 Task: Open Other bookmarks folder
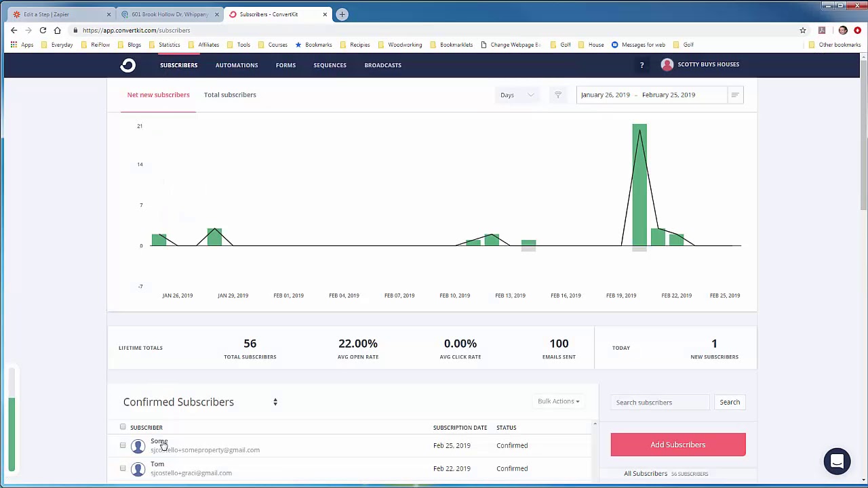point(835,45)
